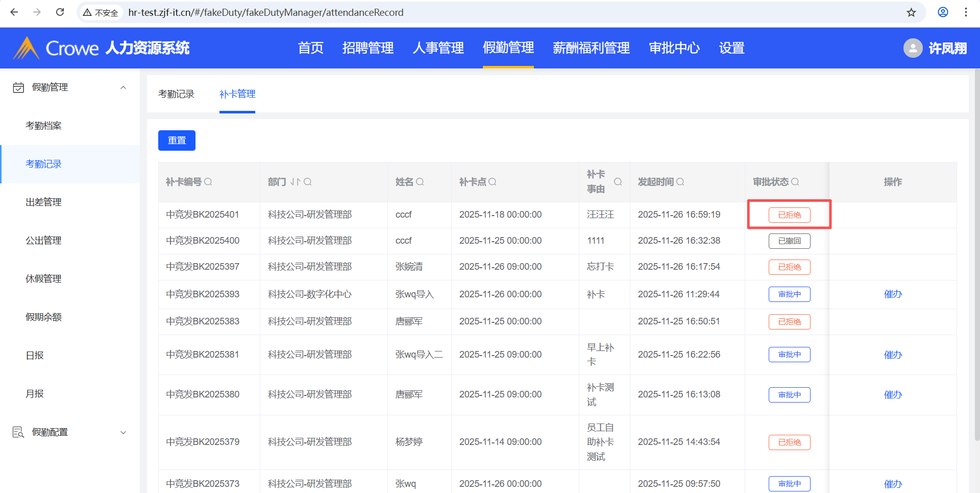Click the browser bookmark star icon
Screen dimensions: 980x493
911,12
